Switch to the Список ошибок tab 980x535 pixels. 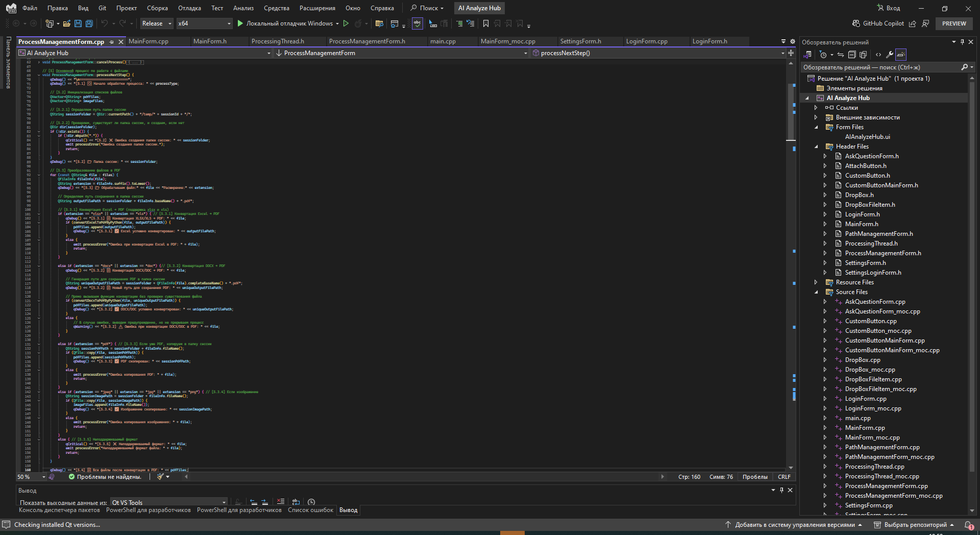(310, 510)
